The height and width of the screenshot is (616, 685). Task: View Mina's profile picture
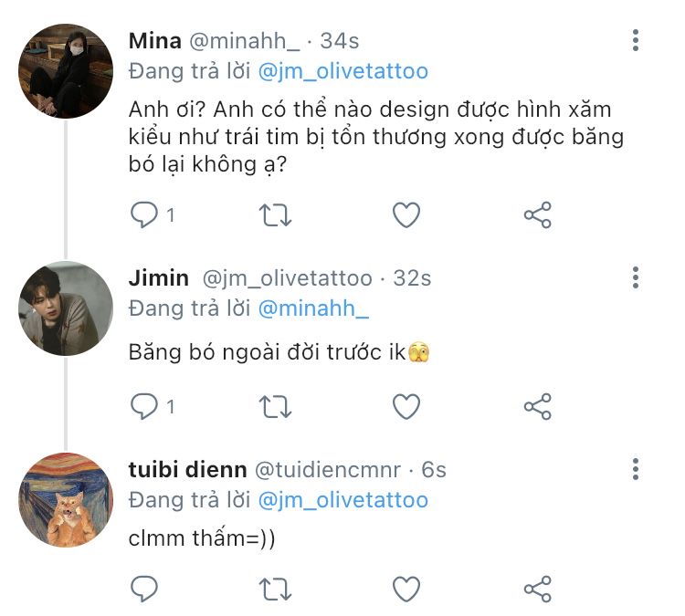66,72
